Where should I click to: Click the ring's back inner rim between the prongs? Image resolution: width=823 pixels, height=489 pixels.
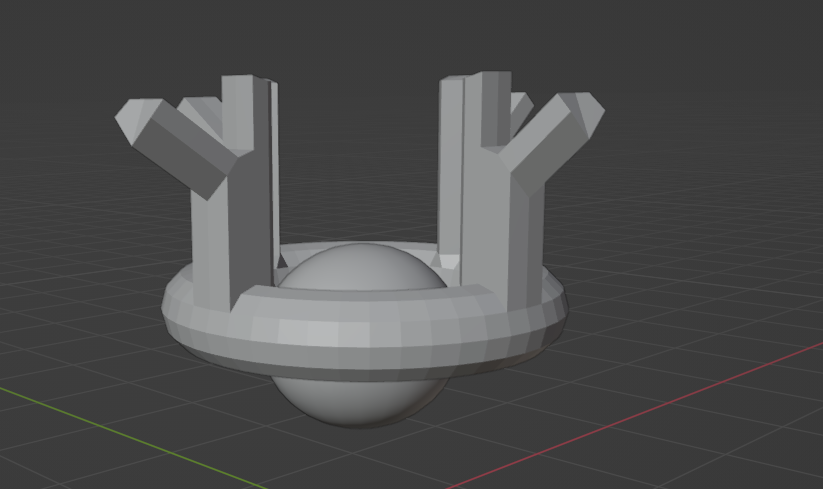(x=360, y=246)
